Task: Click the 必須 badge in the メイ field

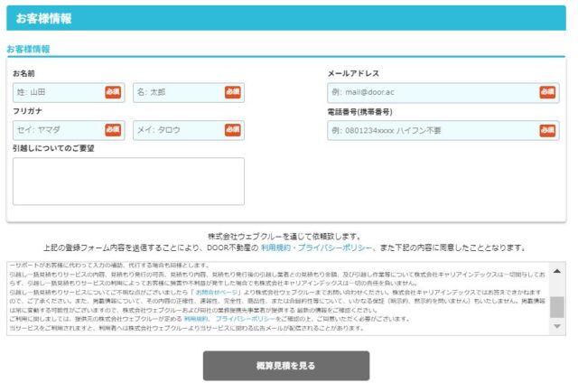Action: click(233, 130)
